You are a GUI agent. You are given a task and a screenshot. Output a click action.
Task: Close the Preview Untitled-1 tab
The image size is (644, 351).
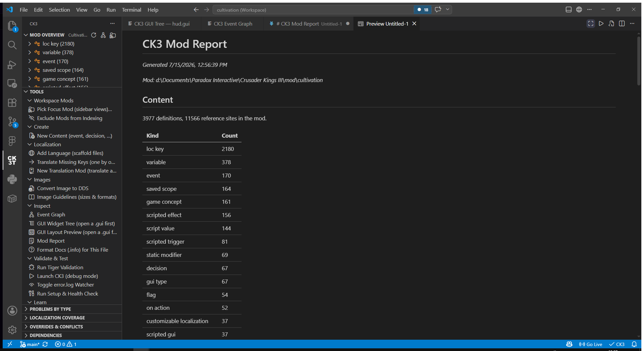[414, 24]
